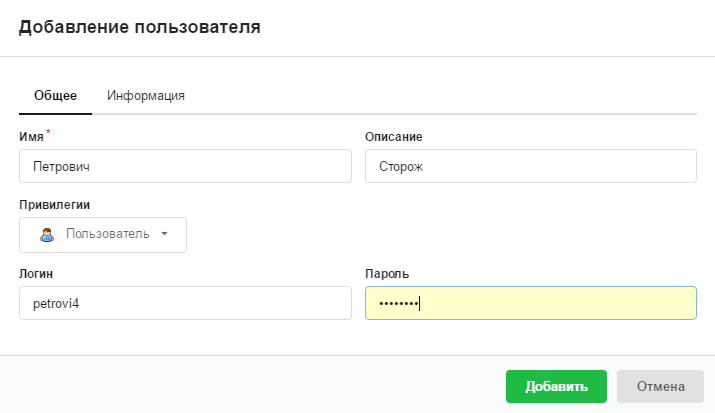
Task: Click the Имя field label
Action: pos(31,136)
